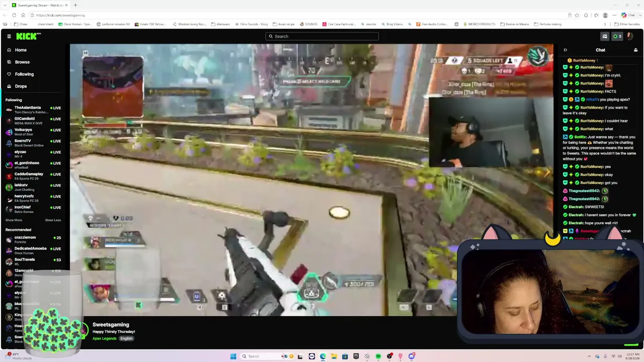The height and width of the screenshot is (362, 644).
Task: Open crazziemom recommended channel
Action: click(33, 239)
